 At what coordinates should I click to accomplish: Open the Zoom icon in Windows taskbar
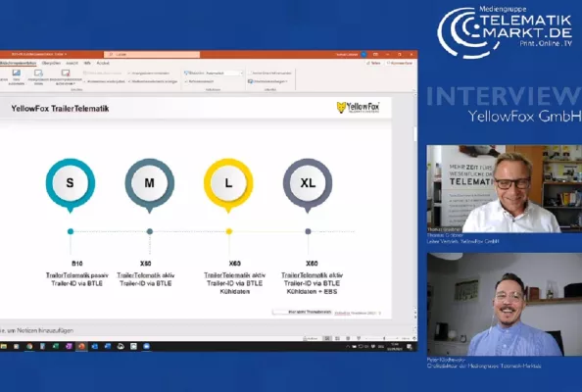click(x=146, y=346)
